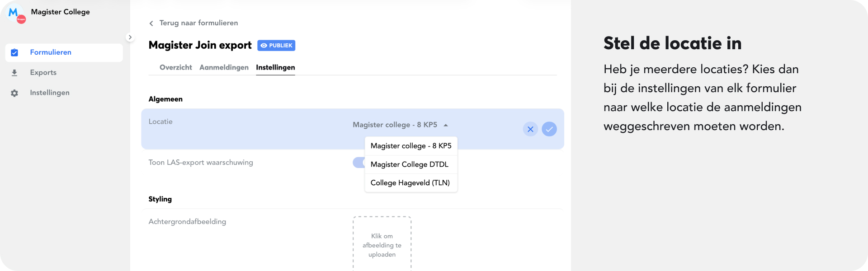This screenshot has width=868, height=271.
Task: Open Exports in the sidebar menu
Action: pyautogui.click(x=43, y=73)
